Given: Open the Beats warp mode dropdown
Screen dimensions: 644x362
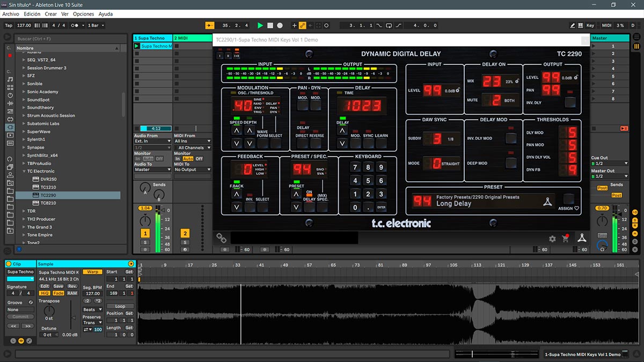Looking at the screenshot, I should point(92,309).
